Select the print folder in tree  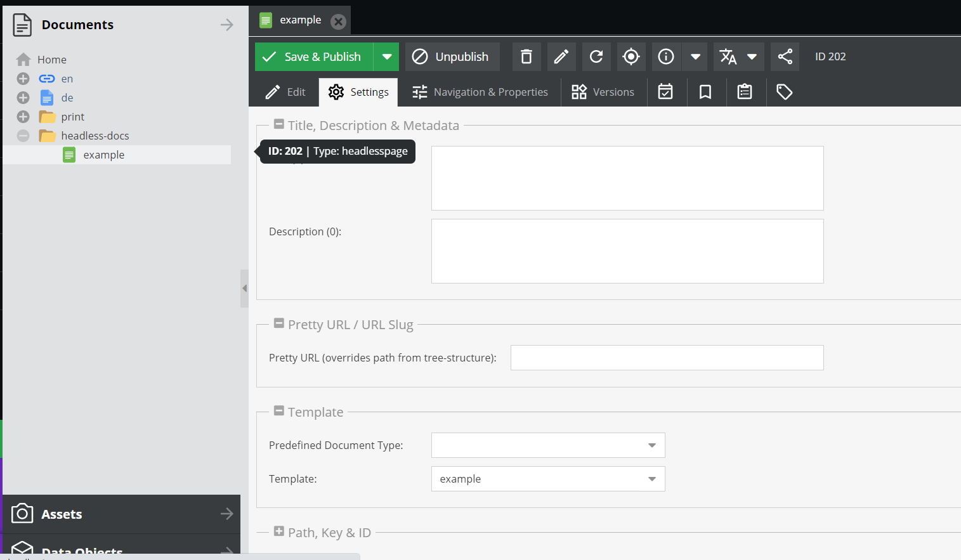point(73,117)
